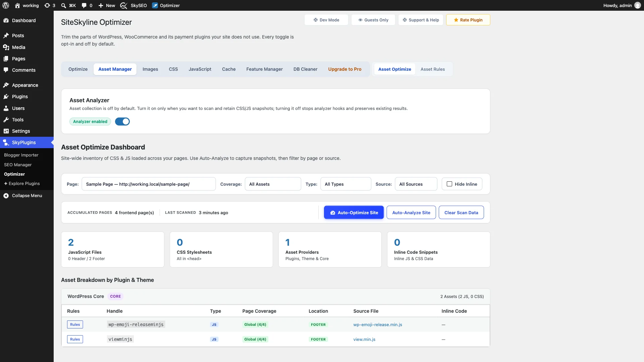644x362 pixels.
Task: Switch to the Asset Rules sub-tab
Action: pyautogui.click(x=433, y=69)
